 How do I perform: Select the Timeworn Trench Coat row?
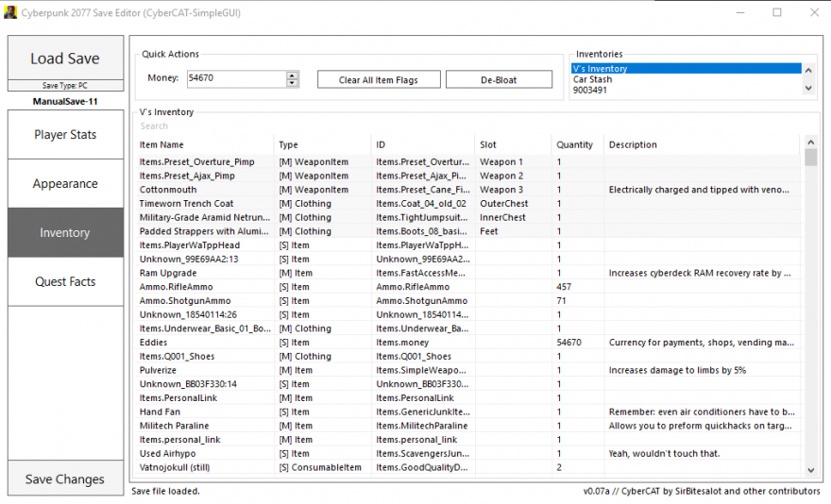(x=469, y=204)
